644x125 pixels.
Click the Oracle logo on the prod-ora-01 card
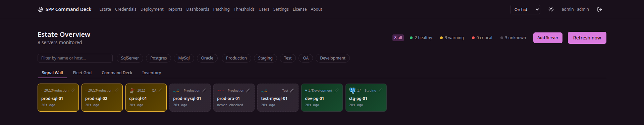(220, 91)
